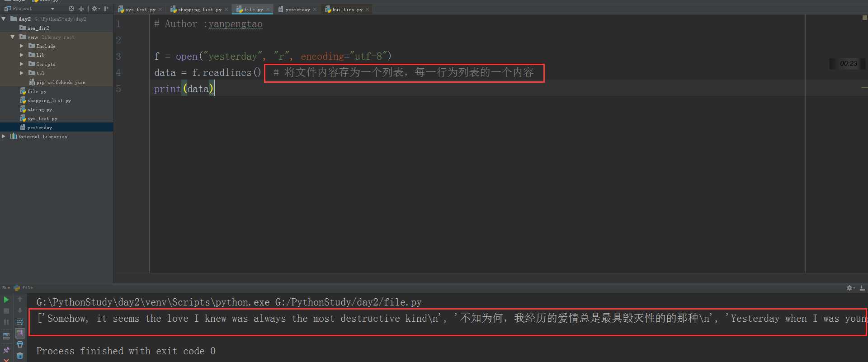Screen dimensions: 868x362
Task: Click the Pause output icon
Action: point(6,322)
